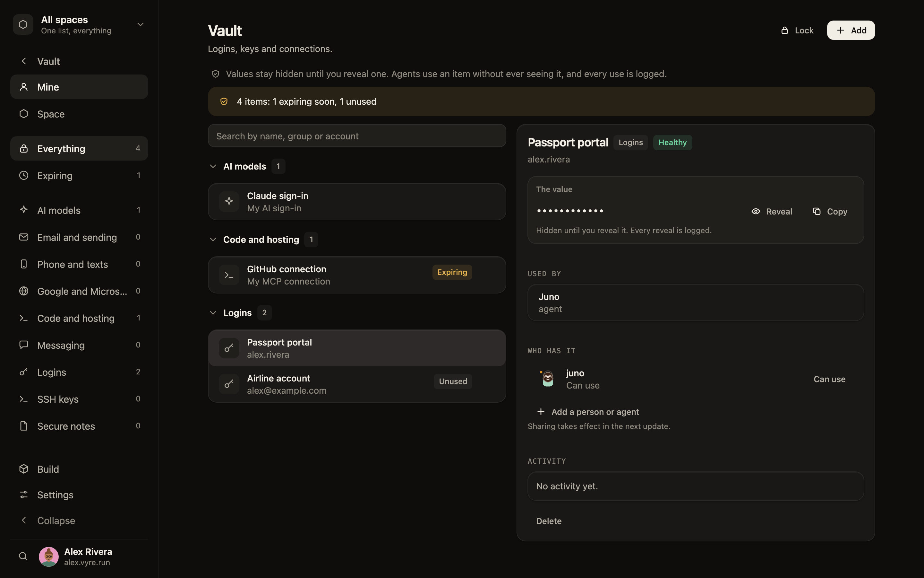
Task: Click juno's avatar under Who has it
Action: (548, 379)
